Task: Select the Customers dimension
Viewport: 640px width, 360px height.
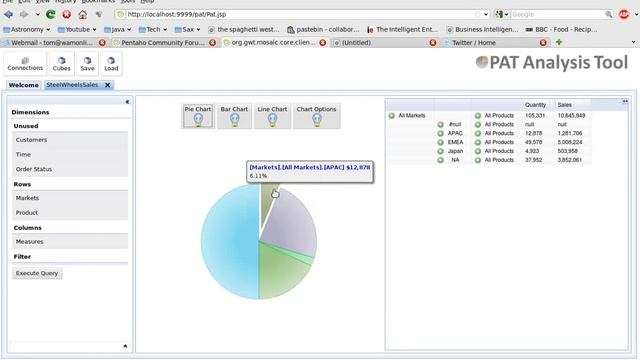Action: pyautogui.click(x=70, y=140)
